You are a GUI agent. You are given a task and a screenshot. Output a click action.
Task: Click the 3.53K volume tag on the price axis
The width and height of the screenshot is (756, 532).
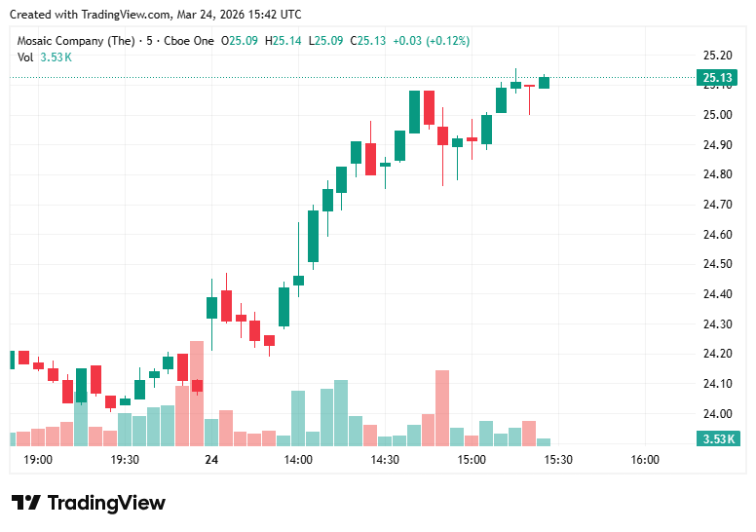(x=716, y=438)
